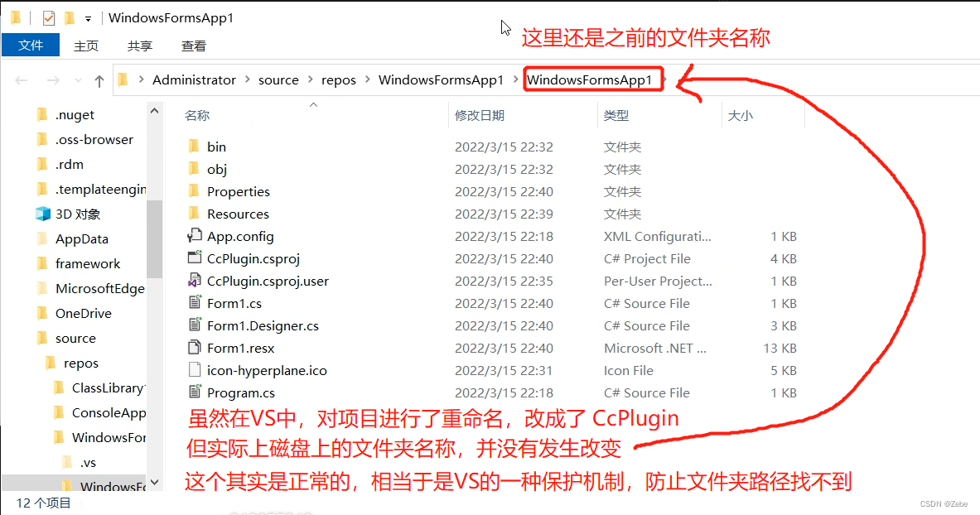
Task: Open the quick access toolbar dropdown arrow
Action: (x=88, y=19)
